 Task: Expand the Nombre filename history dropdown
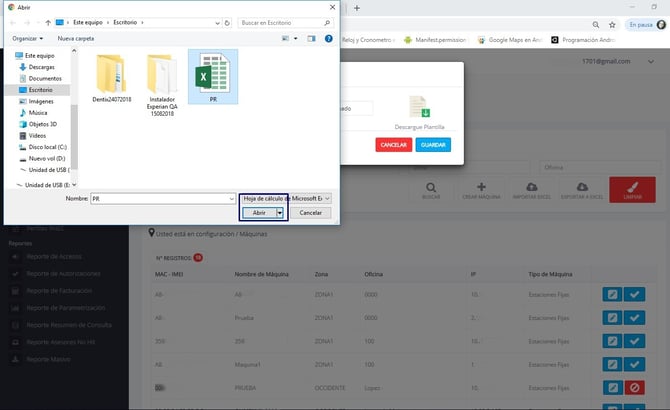tap(230, 198)
